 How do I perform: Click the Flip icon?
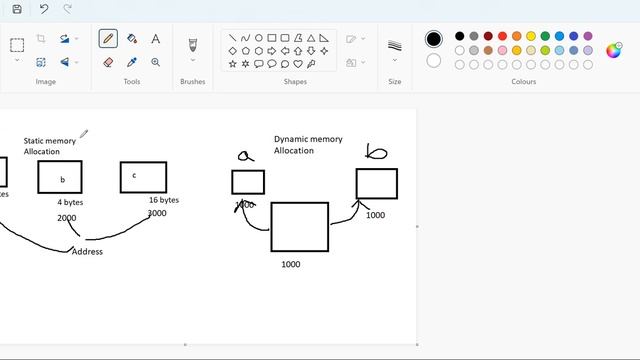(x=64, y=62)
